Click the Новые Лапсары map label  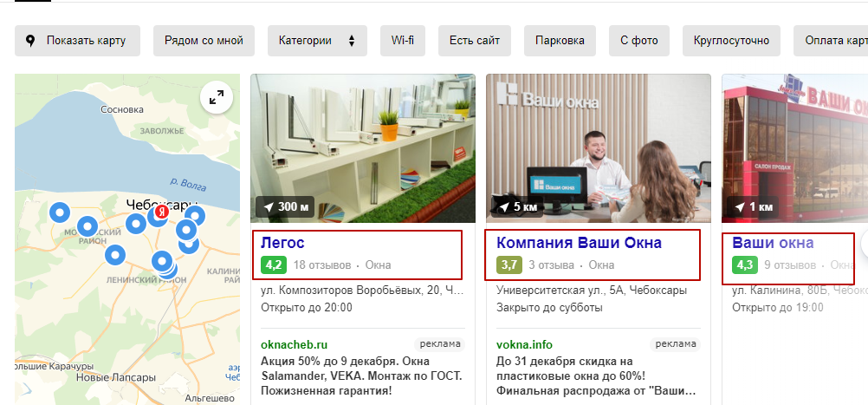116,378
